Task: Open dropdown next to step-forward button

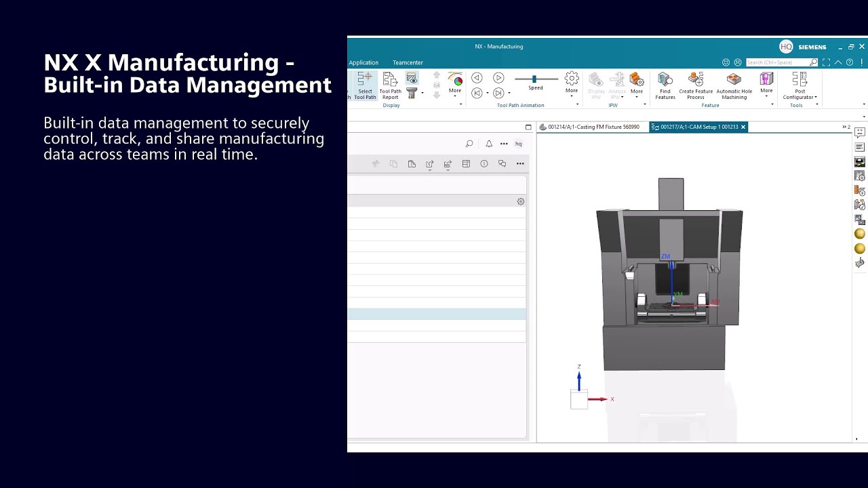Action: 509,94
